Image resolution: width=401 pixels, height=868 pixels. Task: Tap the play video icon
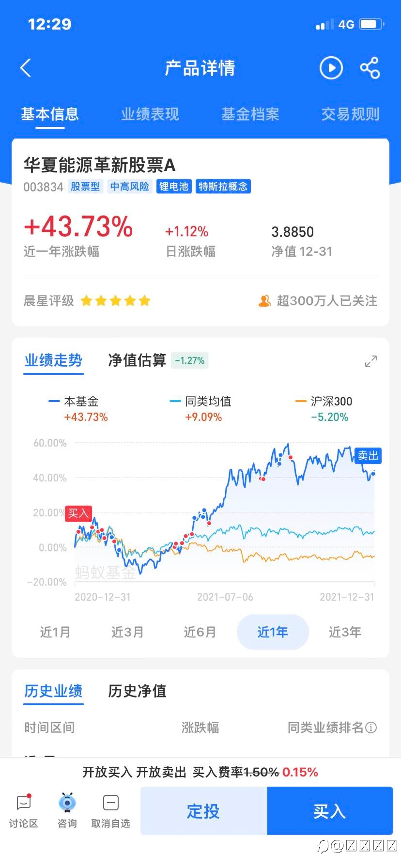click(331, 68)
